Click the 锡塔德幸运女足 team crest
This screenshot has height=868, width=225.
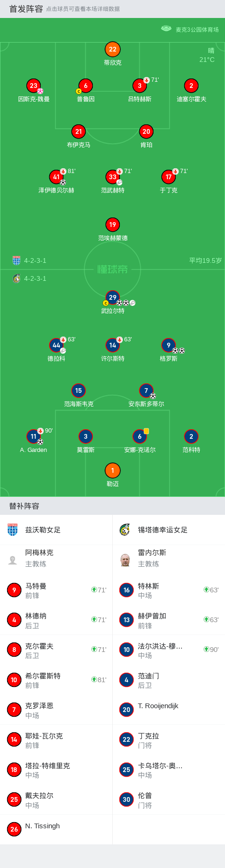(125, 529)
